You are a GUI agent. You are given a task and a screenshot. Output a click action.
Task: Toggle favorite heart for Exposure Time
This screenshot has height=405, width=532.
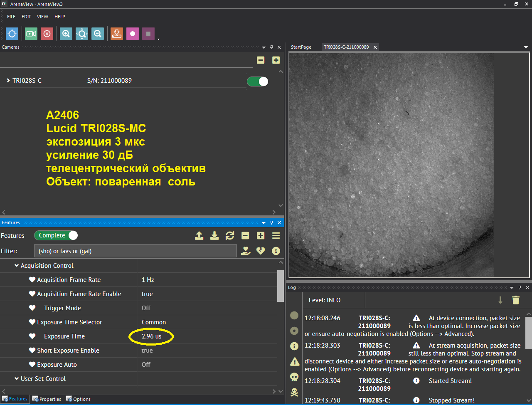coord(32,336)
